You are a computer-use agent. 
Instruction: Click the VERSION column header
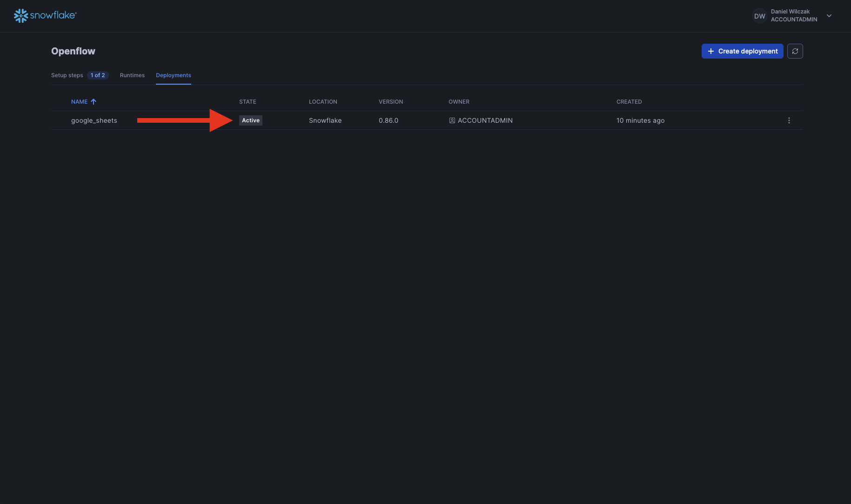390,102
